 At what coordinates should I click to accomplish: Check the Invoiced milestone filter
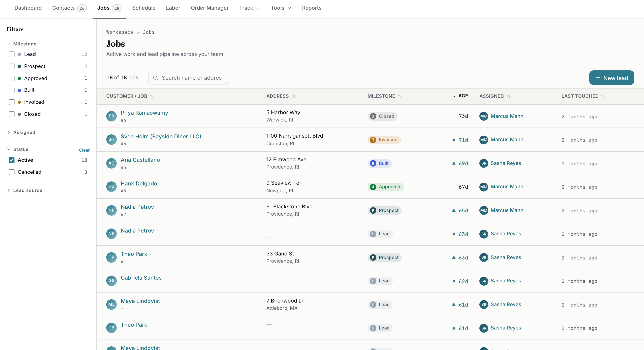[12, 102]
